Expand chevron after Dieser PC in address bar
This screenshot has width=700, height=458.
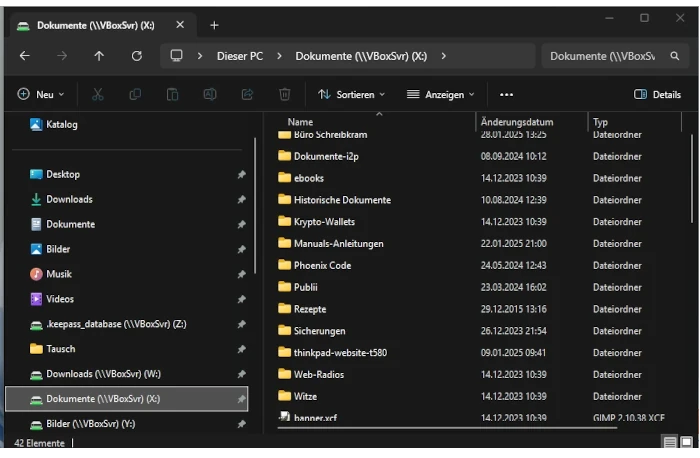tap(279, 56)
